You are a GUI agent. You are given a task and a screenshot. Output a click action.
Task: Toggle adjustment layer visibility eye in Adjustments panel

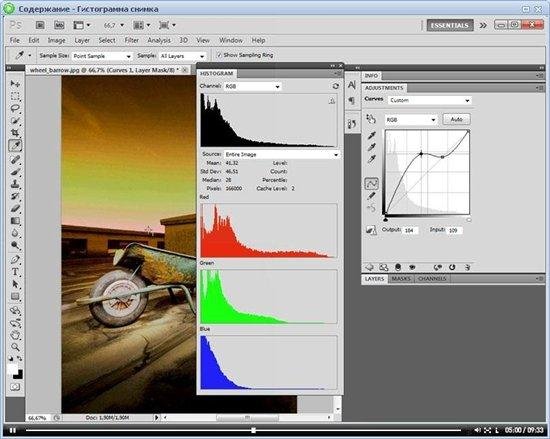(x=412, y=268)
